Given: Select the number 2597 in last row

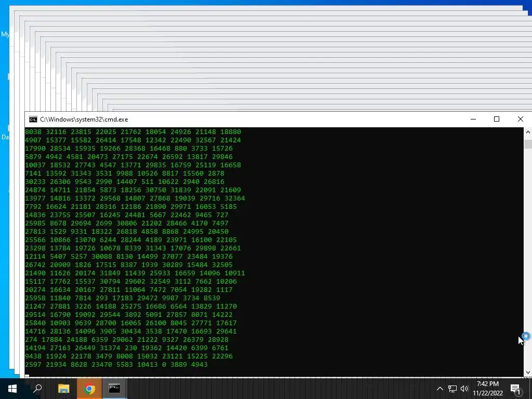Looking at the screenshot, I should pyautogui.click(x=33, y=364).
